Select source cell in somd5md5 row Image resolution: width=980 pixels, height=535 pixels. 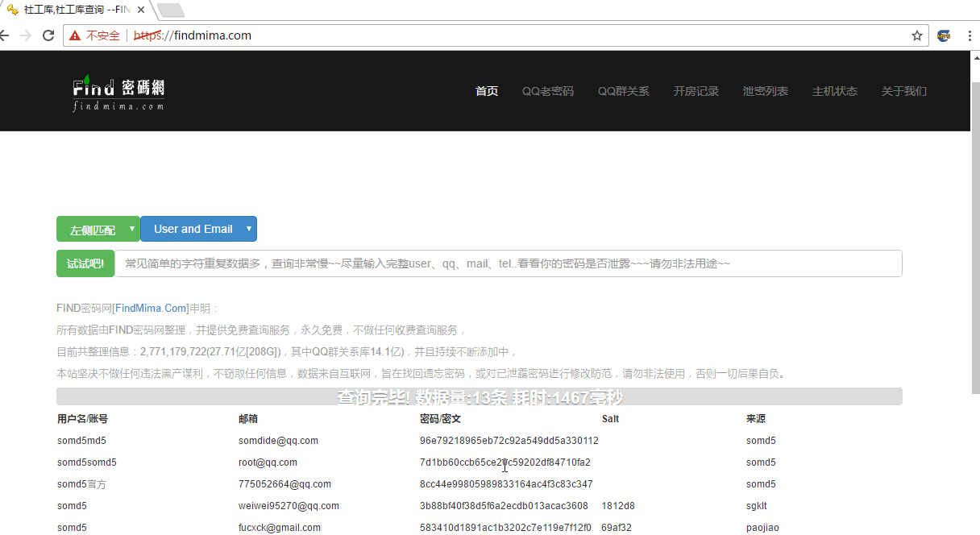point(761,441)
